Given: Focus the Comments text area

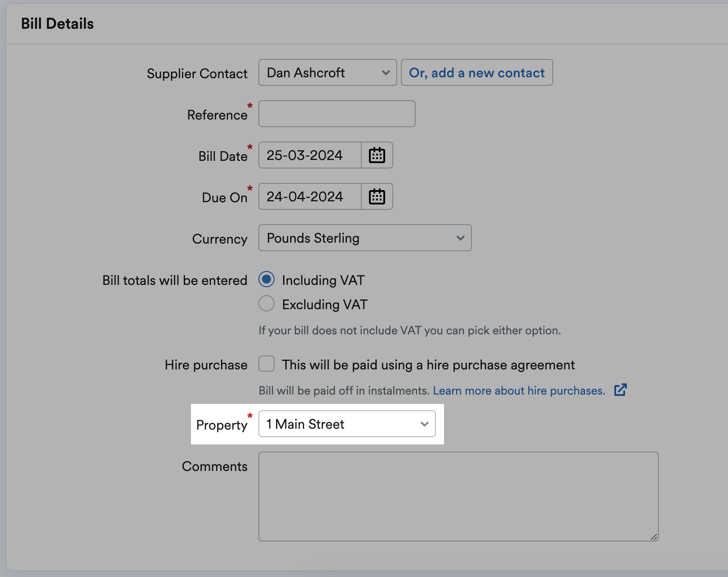Looking at the screenshot, I should tap(458, 497).
